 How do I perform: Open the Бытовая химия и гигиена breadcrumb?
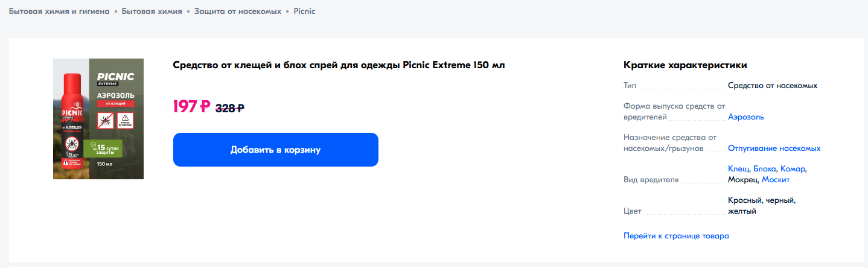[59, 11]
